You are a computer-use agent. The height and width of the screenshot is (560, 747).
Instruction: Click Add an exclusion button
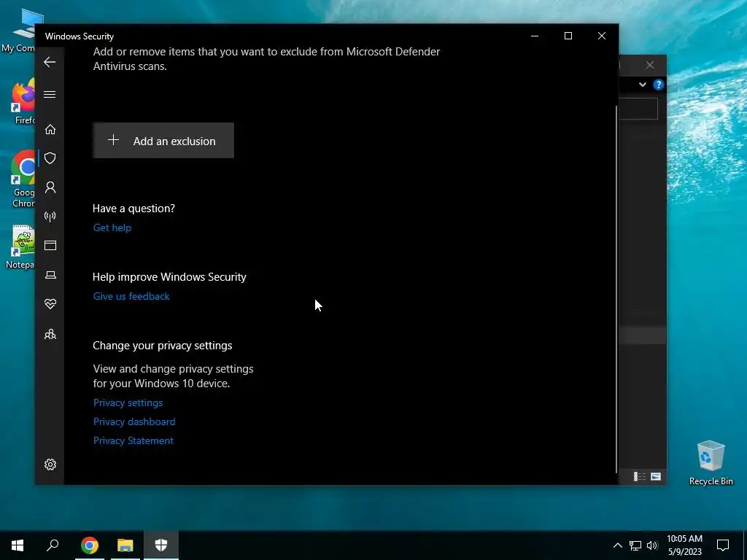pyautogui.click(x=163, y=141)
